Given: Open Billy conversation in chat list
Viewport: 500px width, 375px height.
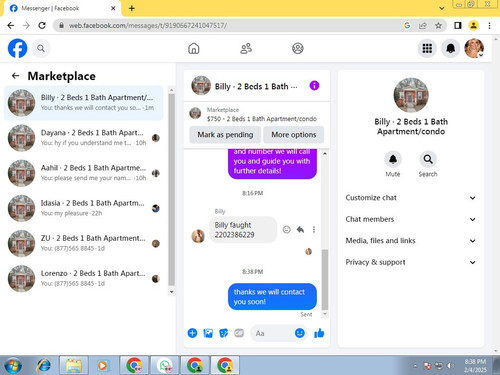Looking at the screenshot, I should (84, 103).
